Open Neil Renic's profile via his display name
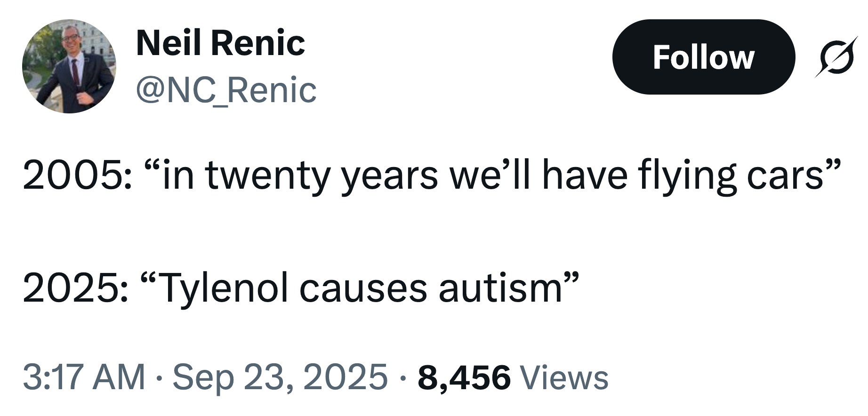Image resolution: width=868 pixels, height=416 pixels. 221,43
